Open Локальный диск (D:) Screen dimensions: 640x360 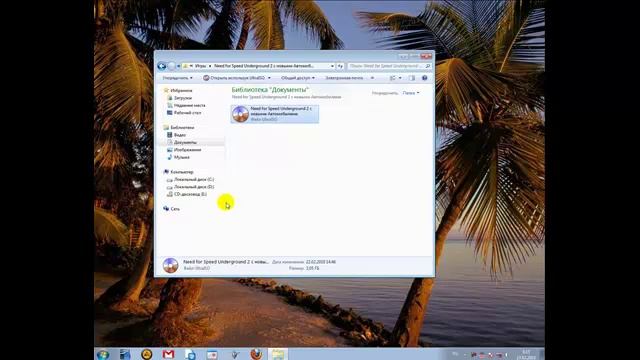point(193,187)
